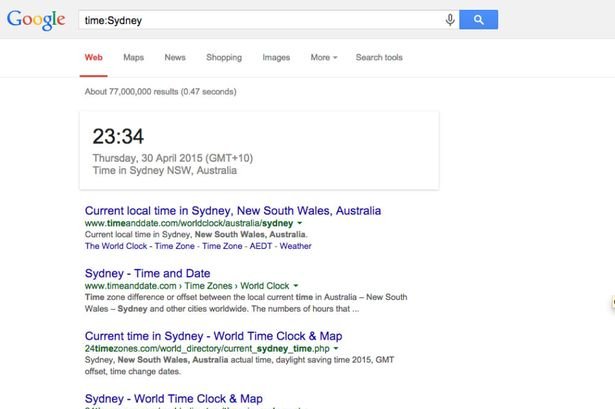Click 'Thursday, 30 April 2015 (GMT+10)' text
Image resolution: width=615 pixels, height=409 pixels.
(173, 158)
